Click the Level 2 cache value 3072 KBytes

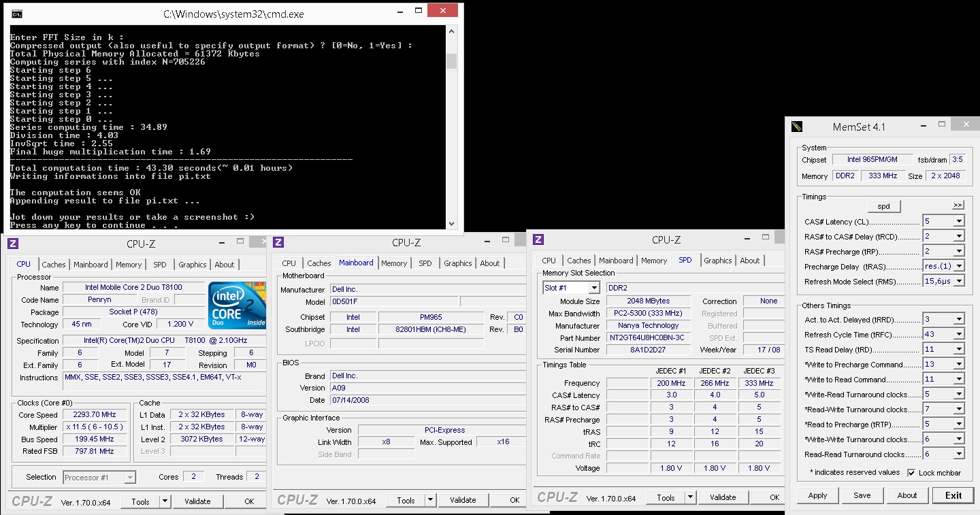(201, 439)
